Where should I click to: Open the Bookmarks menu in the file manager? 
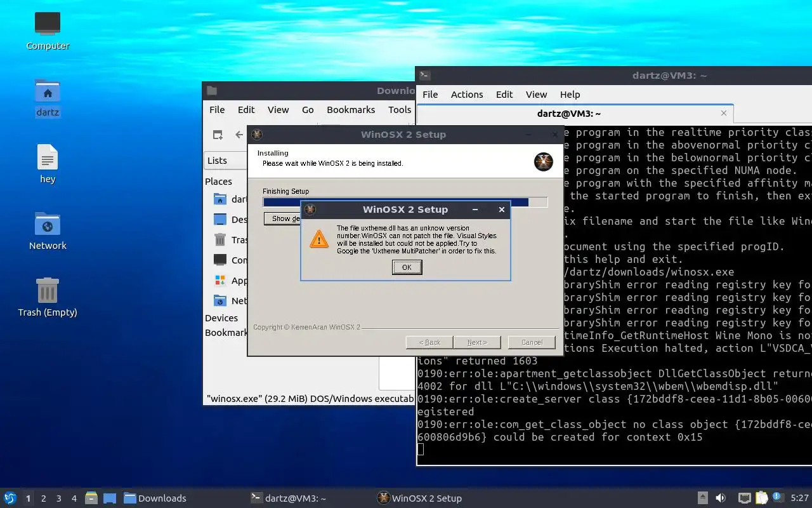(x=351, y=110)
